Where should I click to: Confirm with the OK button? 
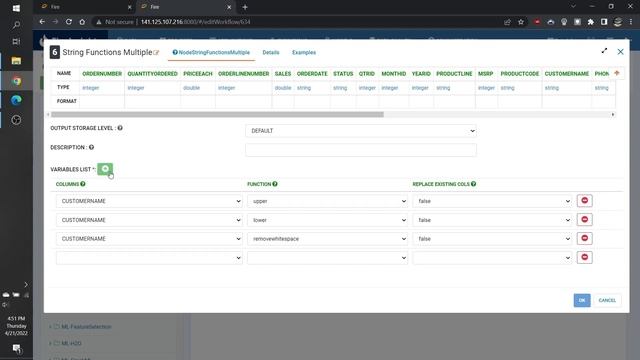(582, 300)
